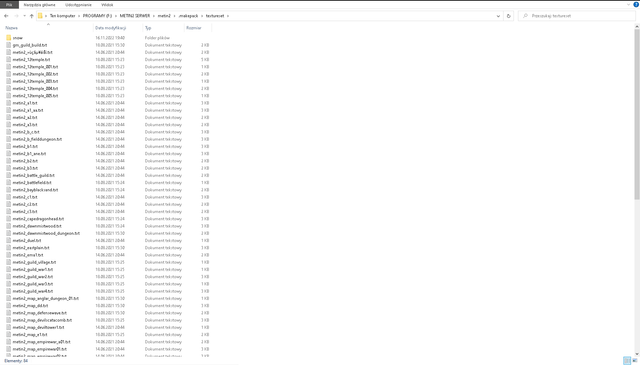Select file metin2_b2.txt
This screenshot has height=365, width=640.
point(25,161)
